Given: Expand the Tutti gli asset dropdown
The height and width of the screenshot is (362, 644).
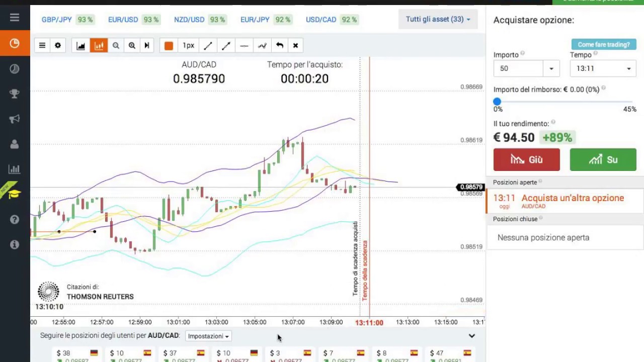Looking at the screenshot, I should coord(438,19).
